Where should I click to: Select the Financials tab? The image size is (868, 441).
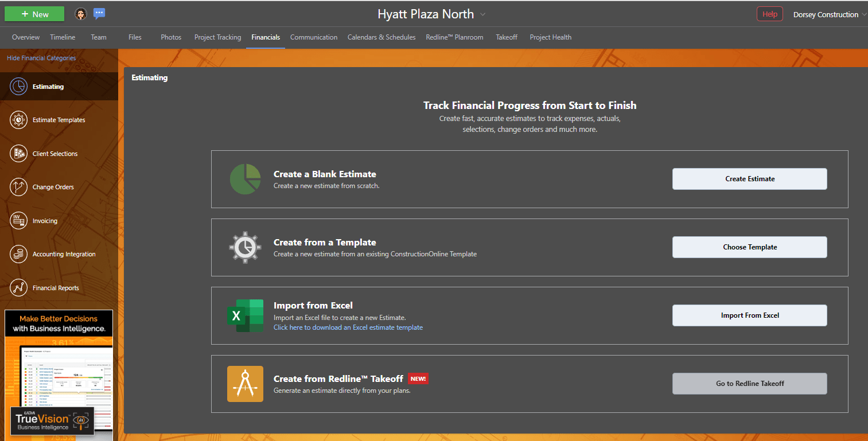click(x=266, y=37)
